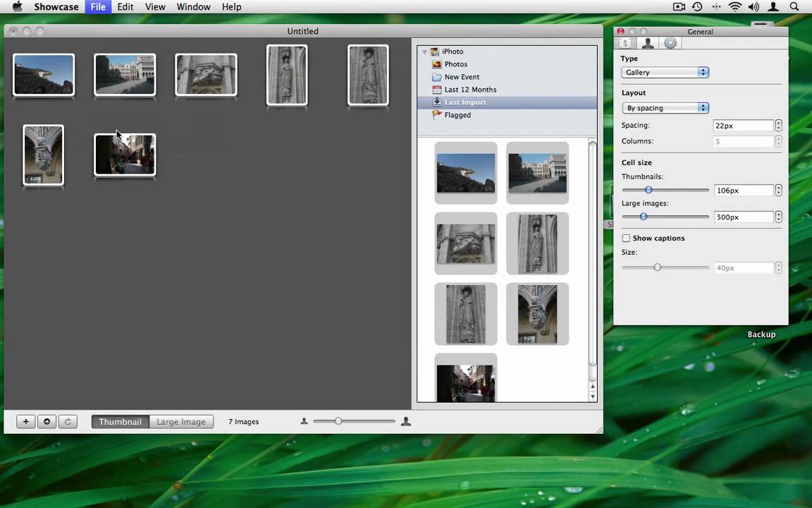Open Spotlight search magnifier
Image resolution: width=812 pixels, height=508 pixels.
click(x=794, y=7)
